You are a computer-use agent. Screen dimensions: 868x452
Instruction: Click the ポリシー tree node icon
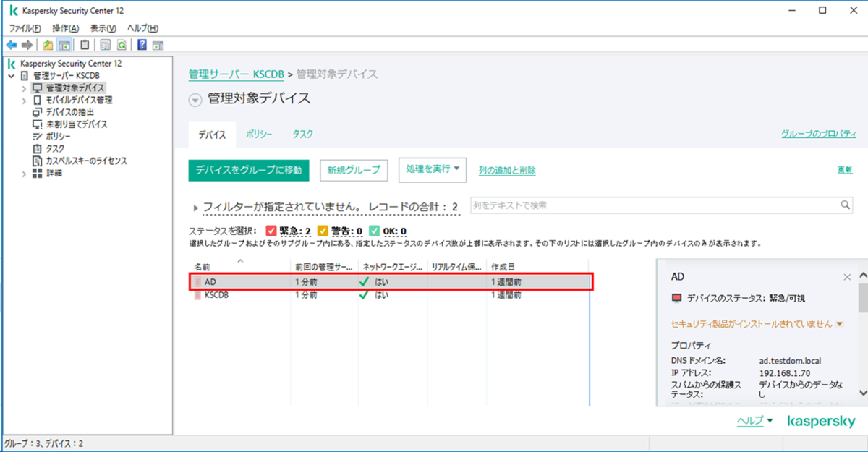pyautogui.click(x=38, y=137)
